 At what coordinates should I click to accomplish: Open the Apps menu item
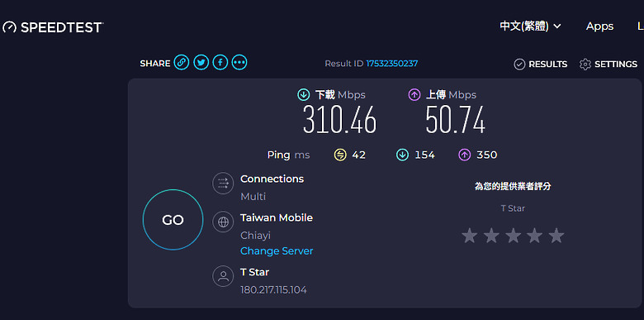click(x=599, y=26)
